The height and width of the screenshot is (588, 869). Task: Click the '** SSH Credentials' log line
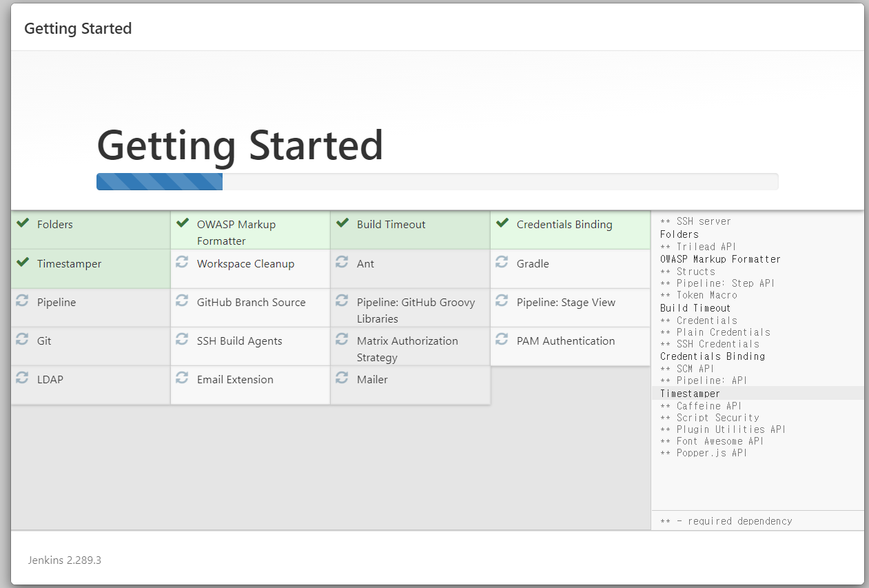tap(710, 344)
